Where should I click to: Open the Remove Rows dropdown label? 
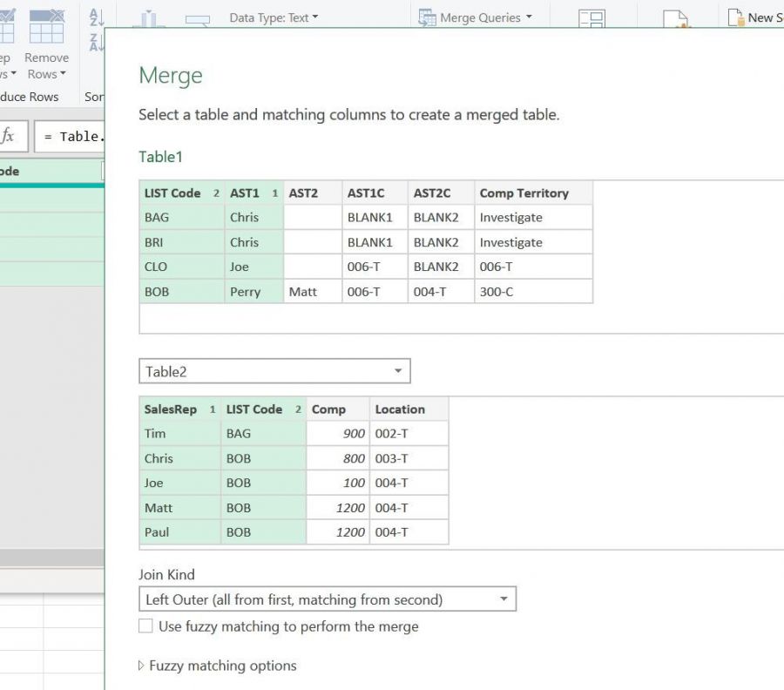click(46, 66)
